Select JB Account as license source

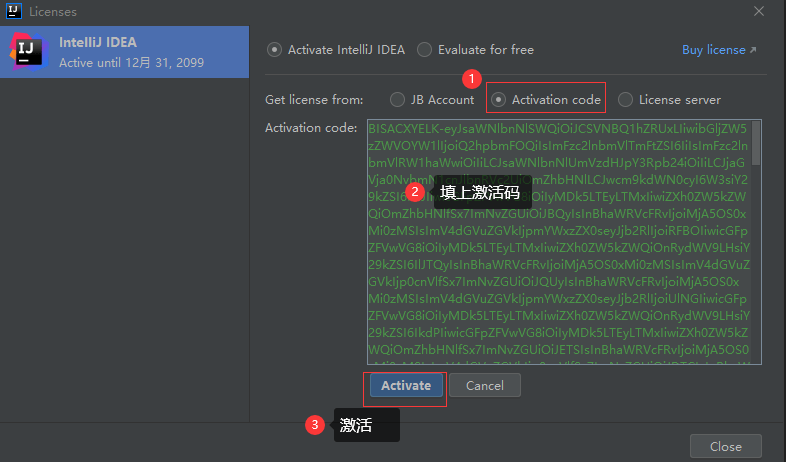[x=398, y=100]
